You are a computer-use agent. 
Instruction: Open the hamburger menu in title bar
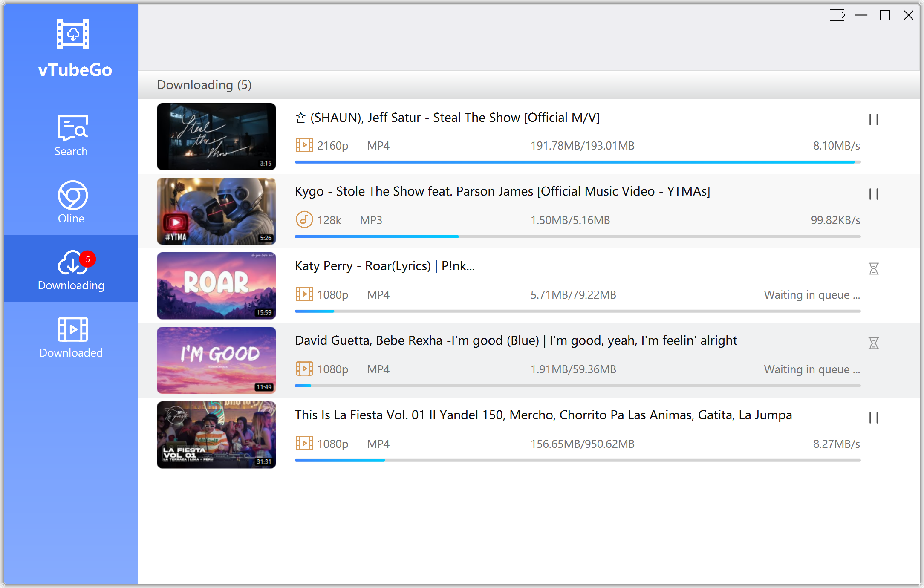(837, 15)
